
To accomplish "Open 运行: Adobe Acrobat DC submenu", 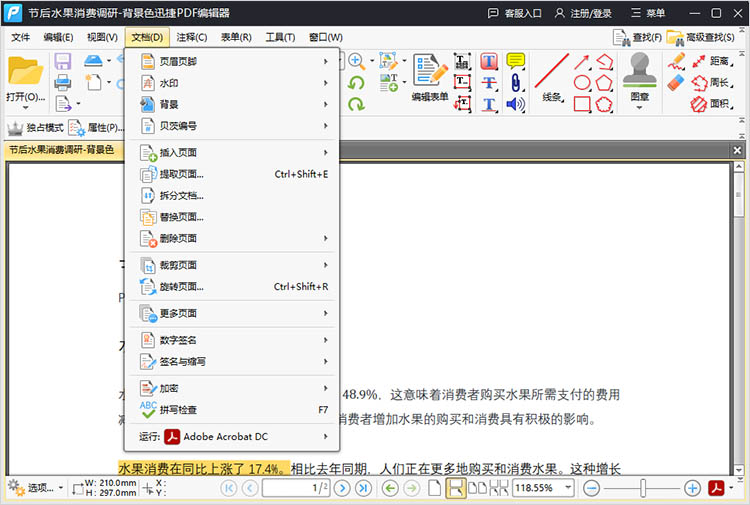I will tap(232, 437).
